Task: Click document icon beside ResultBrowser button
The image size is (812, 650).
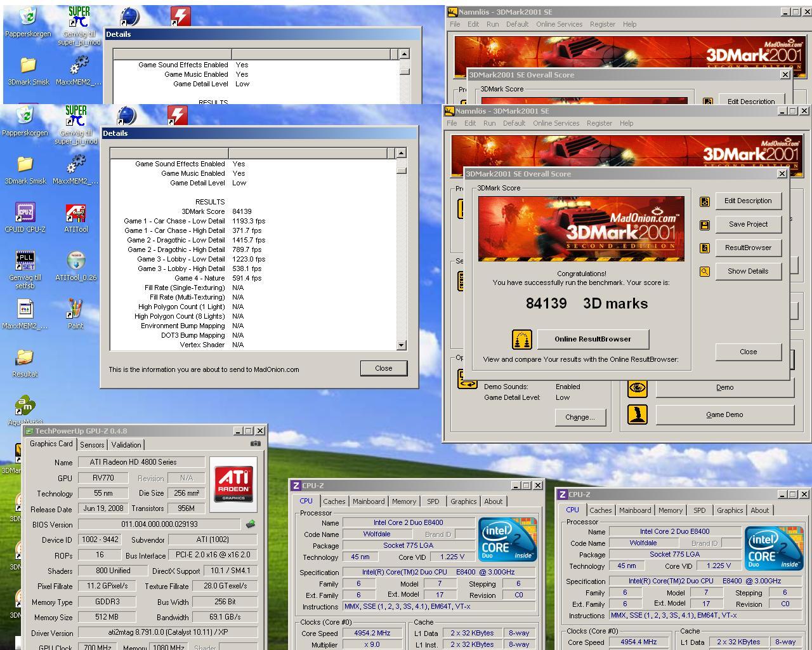Action: click(x=704, y=248)
